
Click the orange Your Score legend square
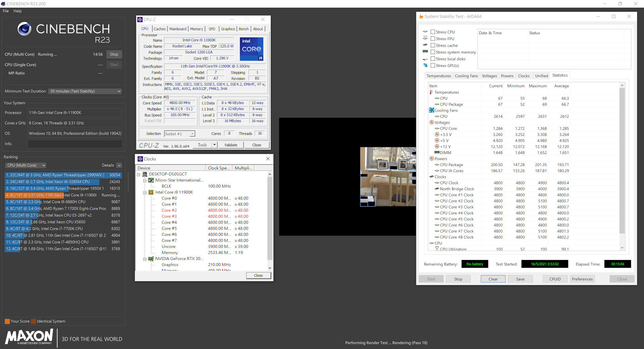(x=7, y=321)
